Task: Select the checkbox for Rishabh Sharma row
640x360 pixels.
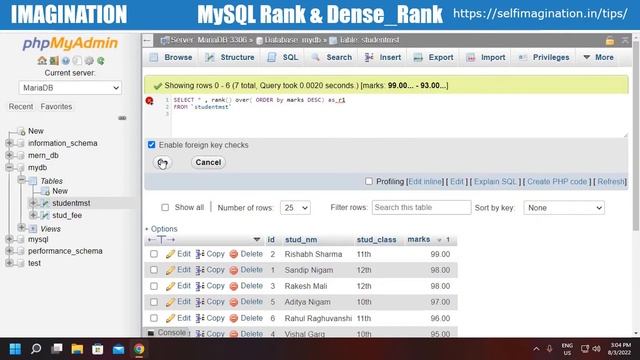Action: pos(154,254)
